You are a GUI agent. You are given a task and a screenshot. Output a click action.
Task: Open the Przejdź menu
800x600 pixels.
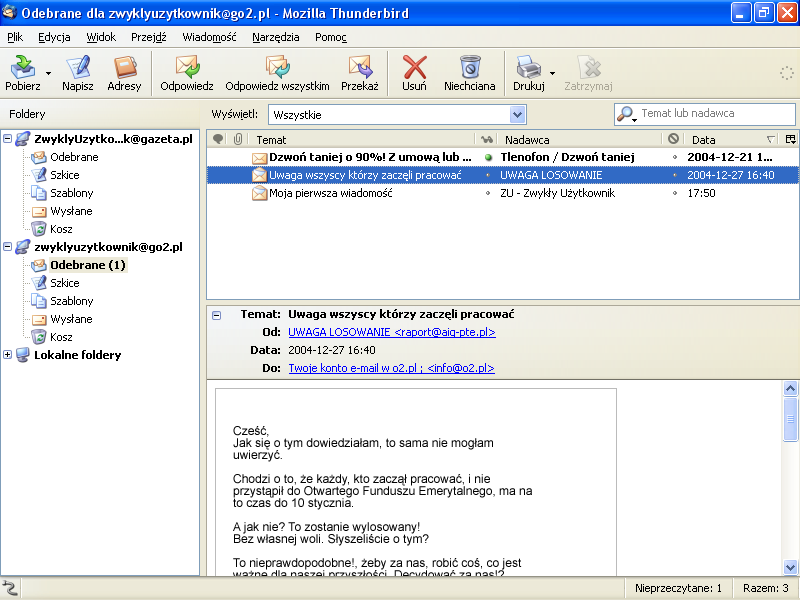[148, 37]
